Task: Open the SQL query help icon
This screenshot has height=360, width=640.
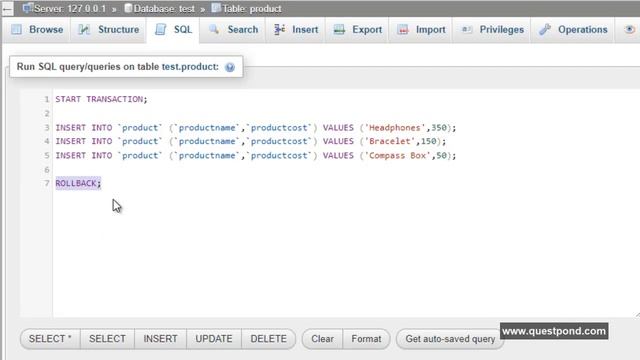Action: click(230, 67)
